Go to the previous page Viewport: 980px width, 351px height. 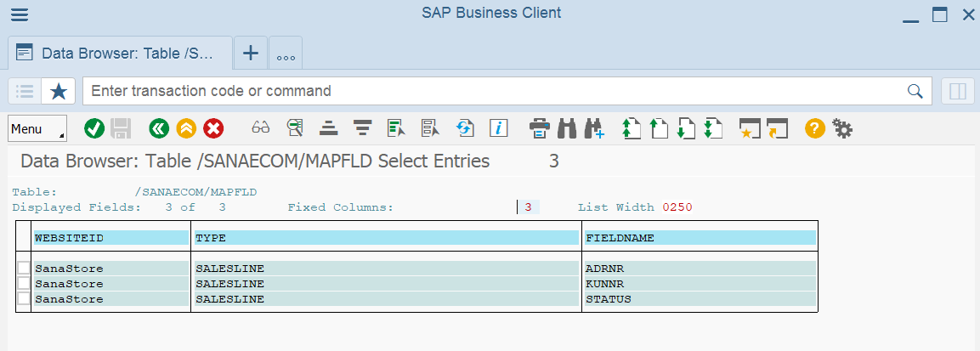pyautogui.click(x=659, y=128)
